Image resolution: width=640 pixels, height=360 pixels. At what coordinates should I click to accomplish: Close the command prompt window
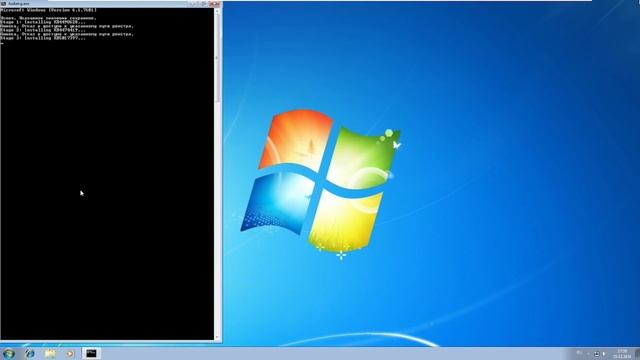click(x=215, y=4)
